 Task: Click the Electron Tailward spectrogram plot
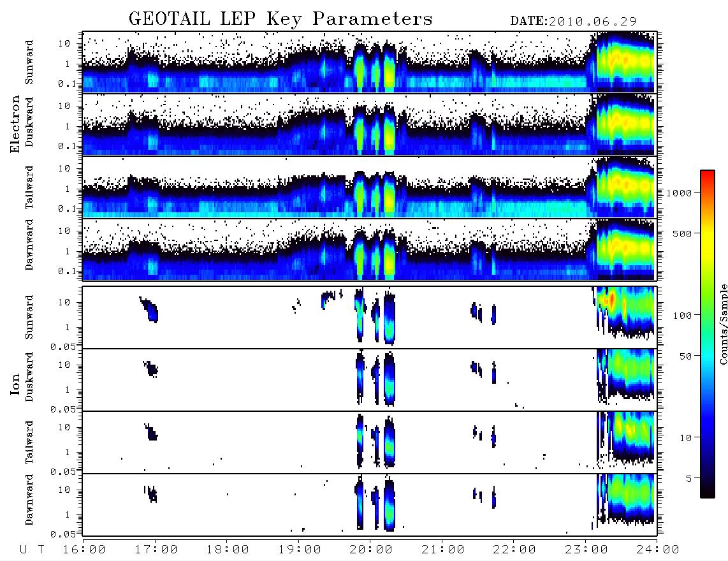pyautogui.click(x=370, y=187)
